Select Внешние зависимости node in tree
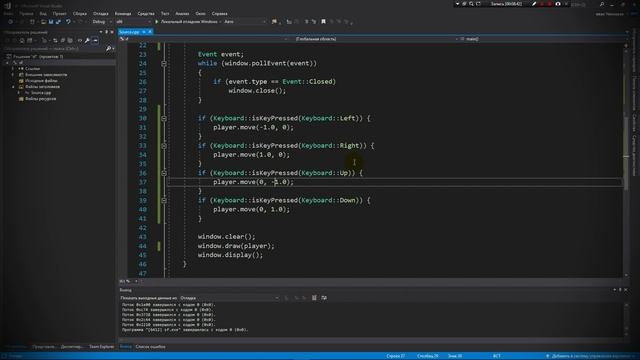This screenshot has height=360, width=640. pos(46,75)
